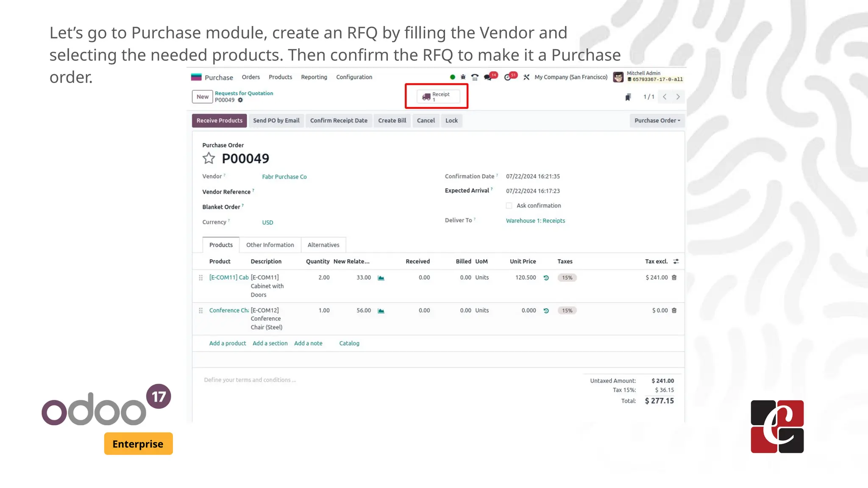
Task: Click the New button
Action: pyautogui.click(x=203, y=97)
